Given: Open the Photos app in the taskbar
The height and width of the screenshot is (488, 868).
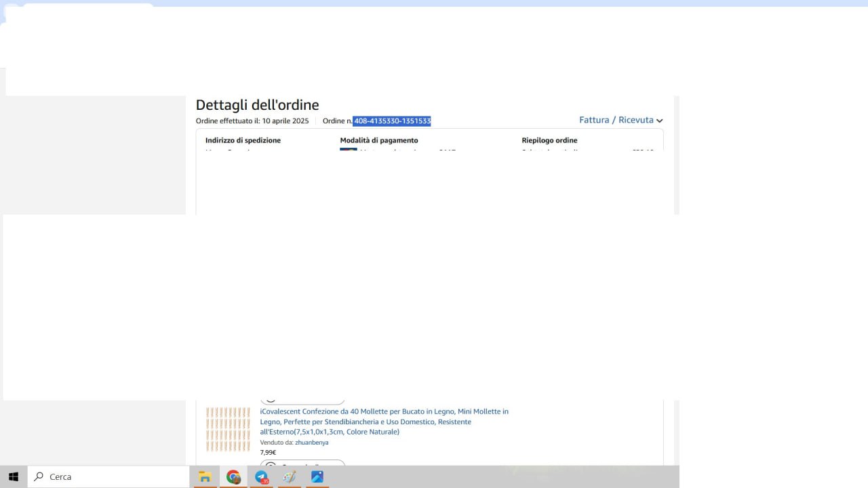Looking at the screenshot, I should tap(317, 477).
